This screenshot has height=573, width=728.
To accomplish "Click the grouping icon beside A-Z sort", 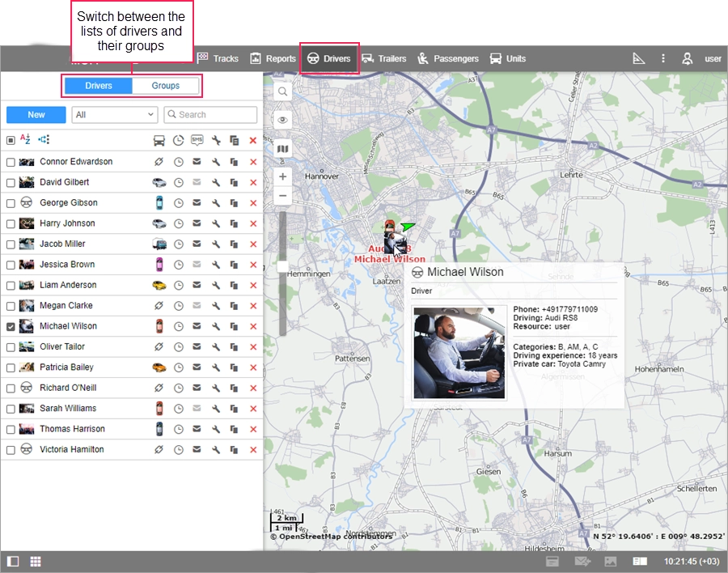I will 44,139.
